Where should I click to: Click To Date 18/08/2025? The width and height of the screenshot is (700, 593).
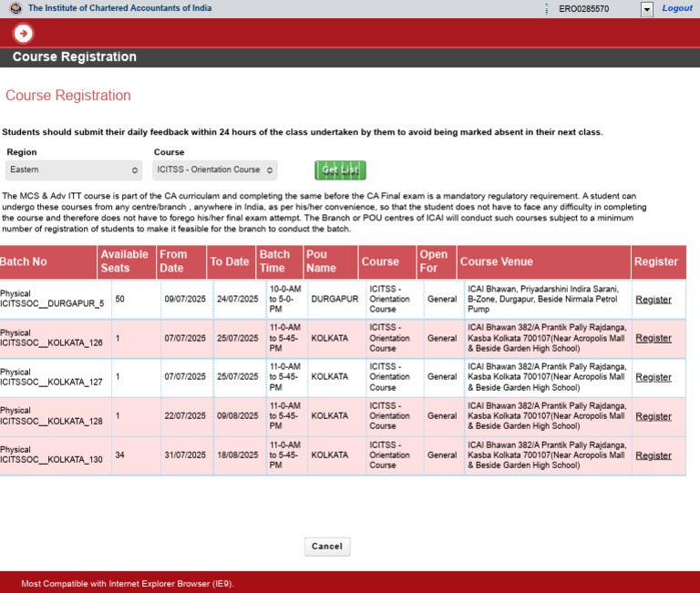238,455
